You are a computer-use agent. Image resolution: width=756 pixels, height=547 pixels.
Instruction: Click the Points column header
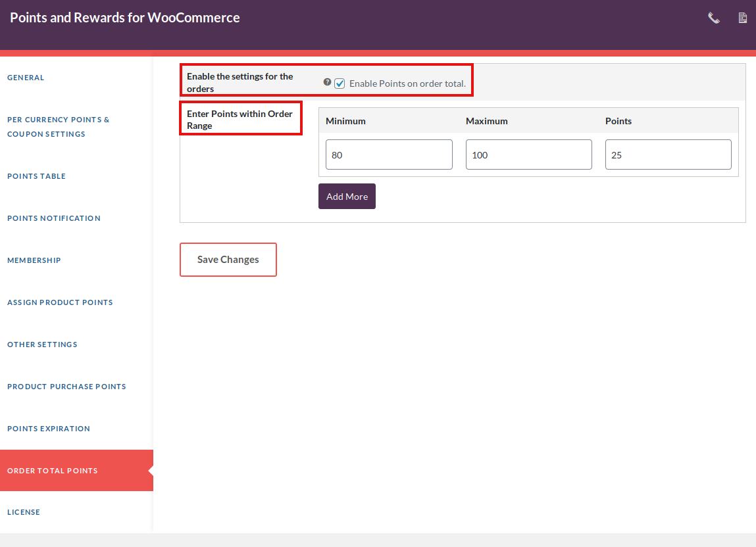pos(618,121)
